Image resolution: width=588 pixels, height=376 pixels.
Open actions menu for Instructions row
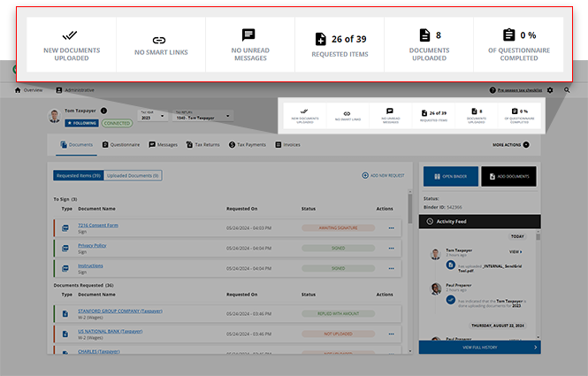tap(391, 269)
